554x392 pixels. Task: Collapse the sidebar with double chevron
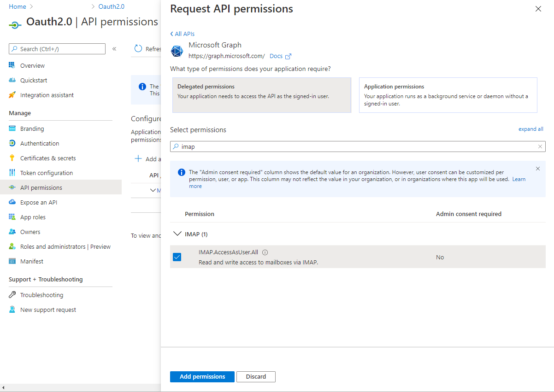coord(114,49)
